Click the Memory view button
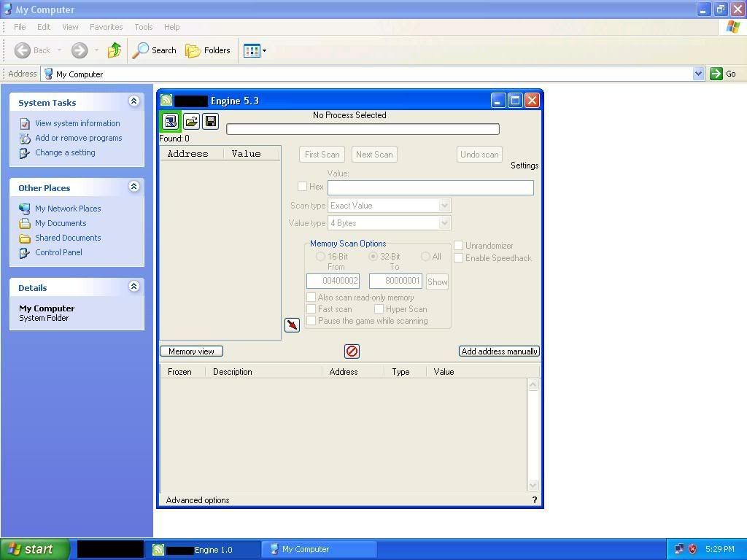The width and height of the screenshot is (747, 560). coord(191,351)
